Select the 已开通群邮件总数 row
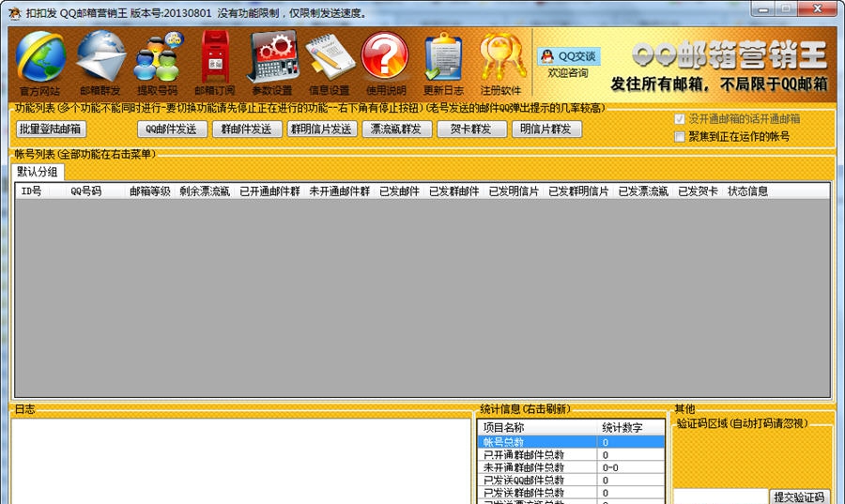The image size is (845, 504). coord(571,455)
